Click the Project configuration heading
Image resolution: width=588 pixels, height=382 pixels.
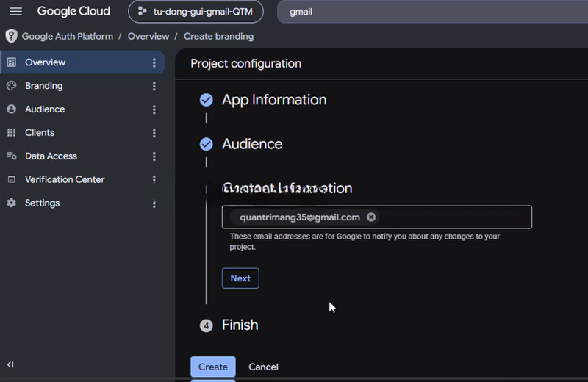(x=246, y=64)
